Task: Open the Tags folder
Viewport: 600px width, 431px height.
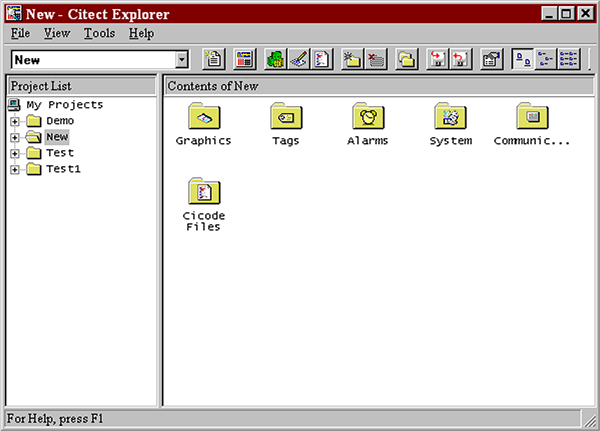Action: 286,124
